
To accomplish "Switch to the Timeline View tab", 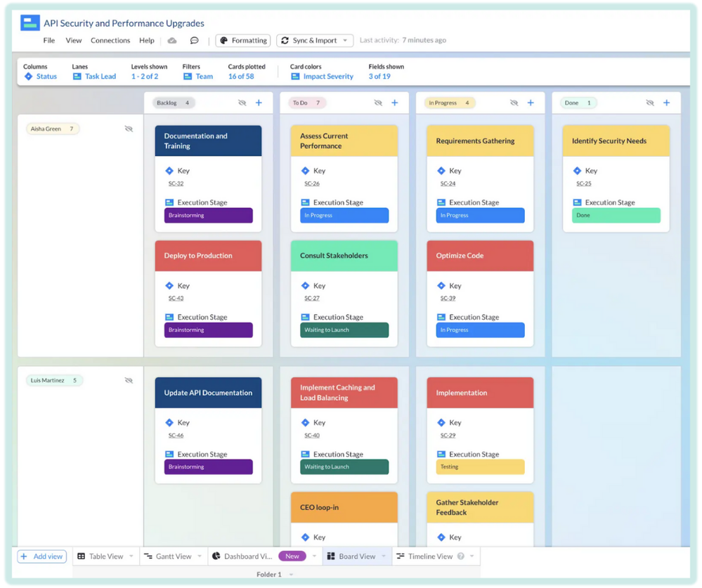I will click(431, 556).
